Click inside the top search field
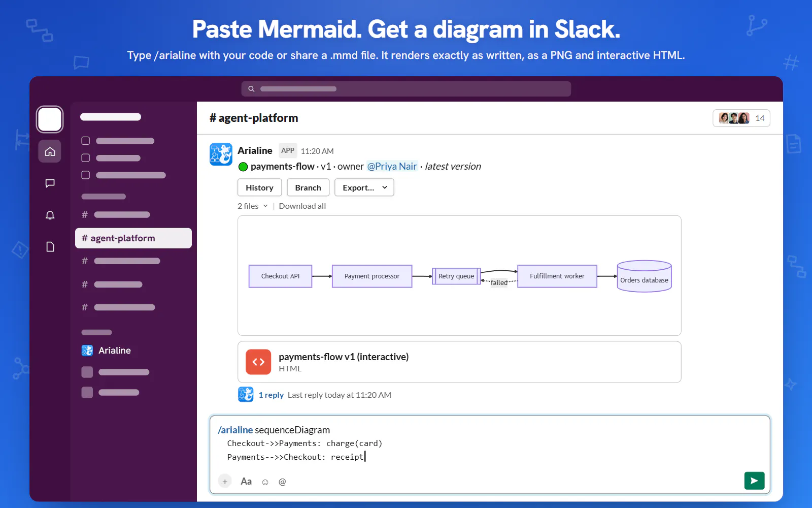The height and width of the screenshot is (508, 812). coord(406,89)
